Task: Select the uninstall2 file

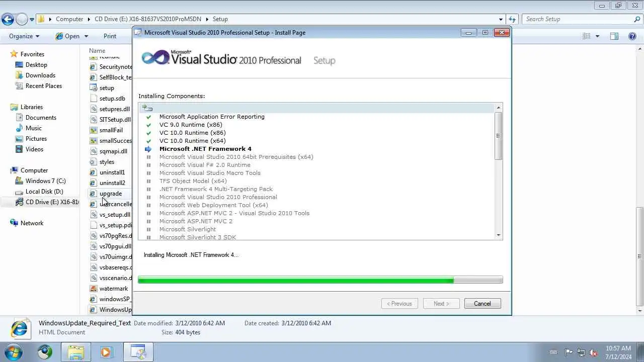Action: pyautogui.click(x=112, y=183)
